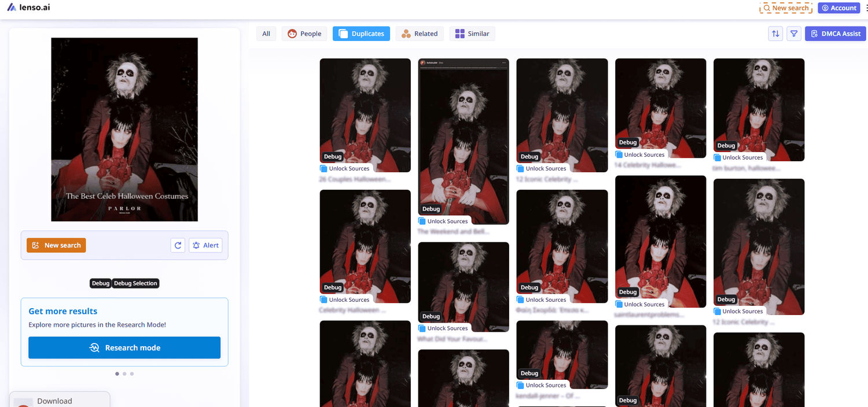Click the sort results arrows icon
Screen dimensions: 868x407
[x=775, y=34]
